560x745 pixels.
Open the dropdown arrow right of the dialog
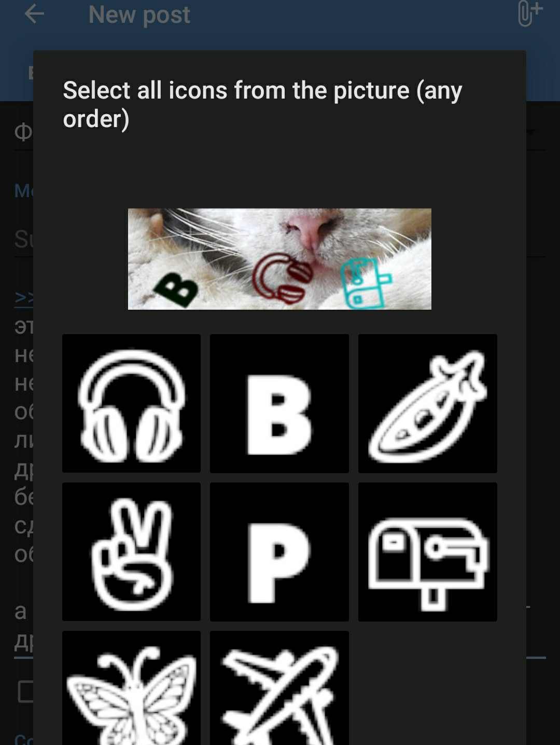[x=530, y=132]
